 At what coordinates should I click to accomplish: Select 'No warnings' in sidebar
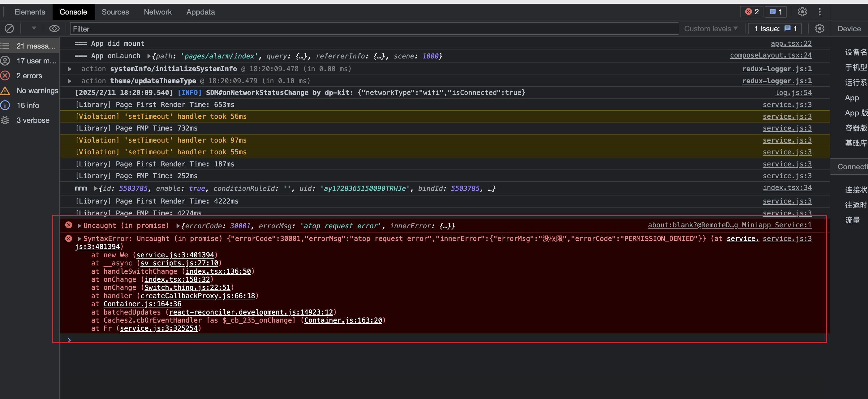[x=30, y=90]
